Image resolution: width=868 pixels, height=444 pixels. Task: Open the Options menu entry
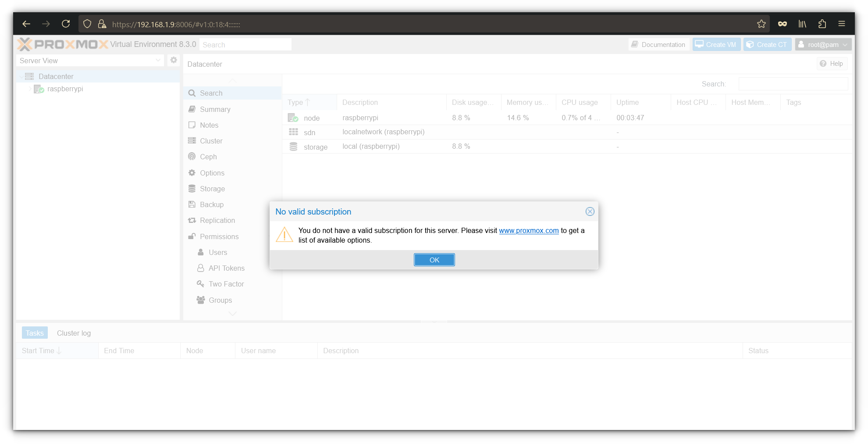(232, 173)
